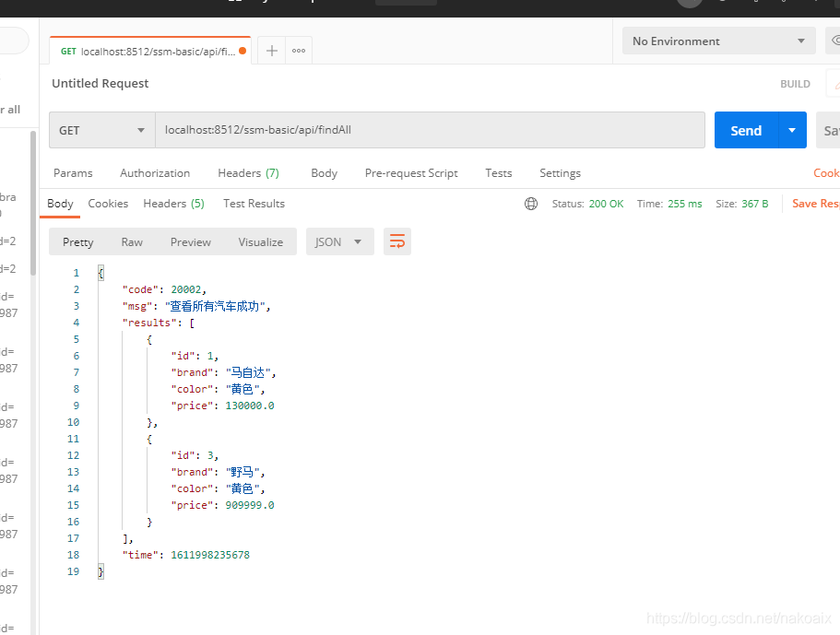The width and height of the screenshot is (840, 635).
Task: Select the Pre-request Script tab
Action: [411, 173]
